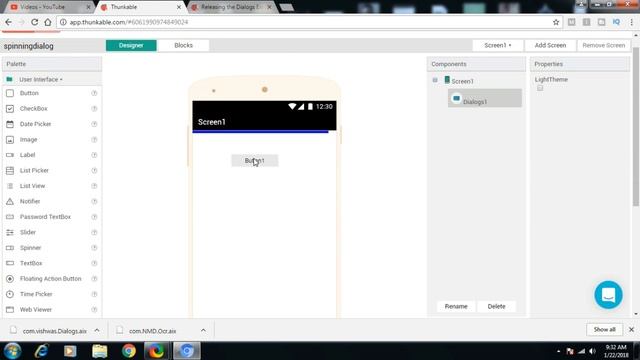Click Add Screen button

tap(550, 45)
